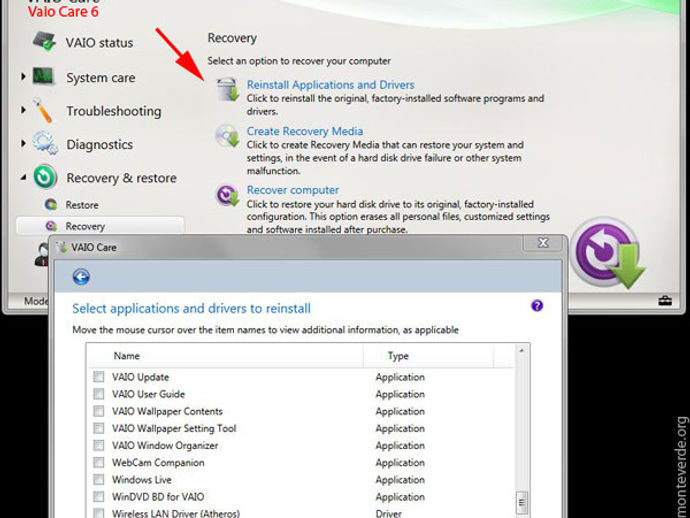
Task: Open the Recover computer link
Action: click(293, 190)
